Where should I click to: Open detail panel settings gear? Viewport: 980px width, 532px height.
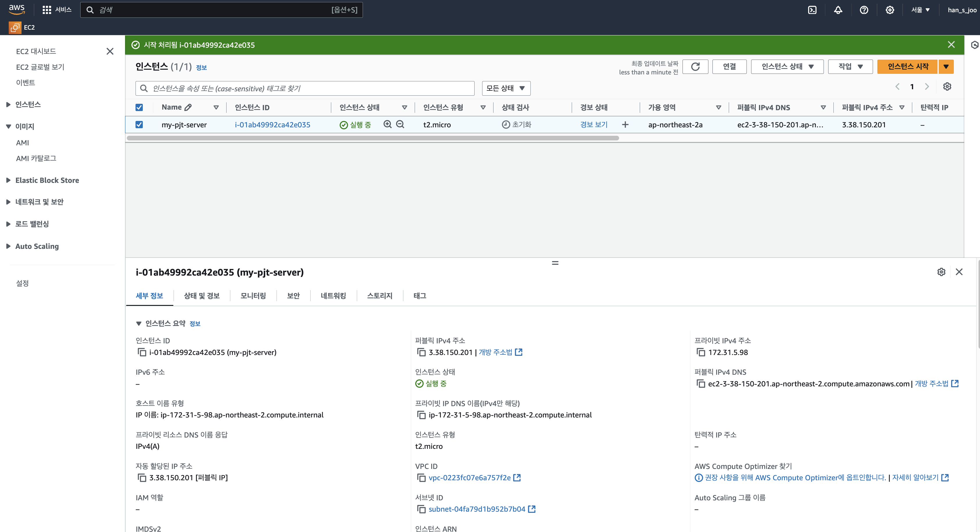(x=941, y=272)
